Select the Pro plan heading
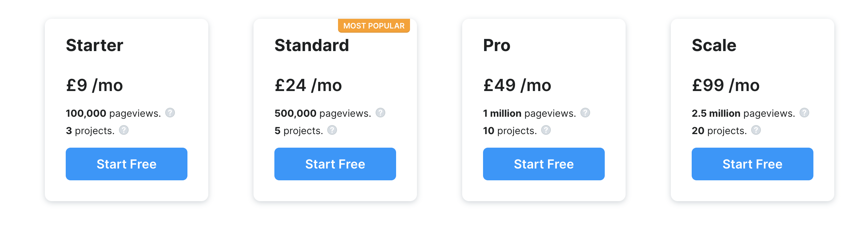This screenshot has width=868, height=230. [497, 46]
